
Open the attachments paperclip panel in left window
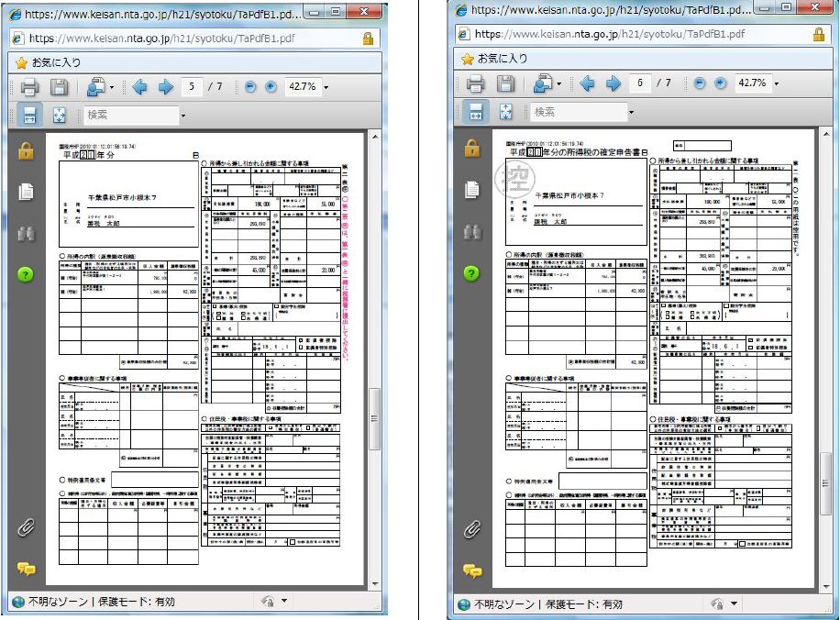27,527
